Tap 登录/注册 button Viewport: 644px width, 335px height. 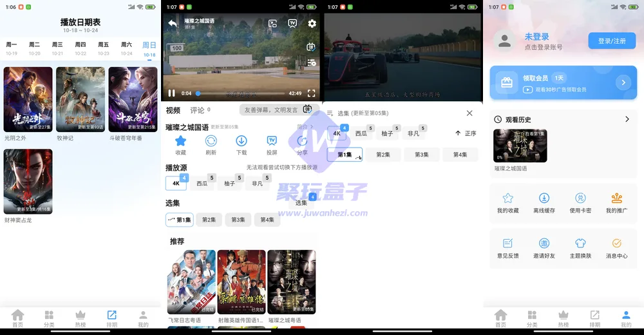(x=612, y=41)
